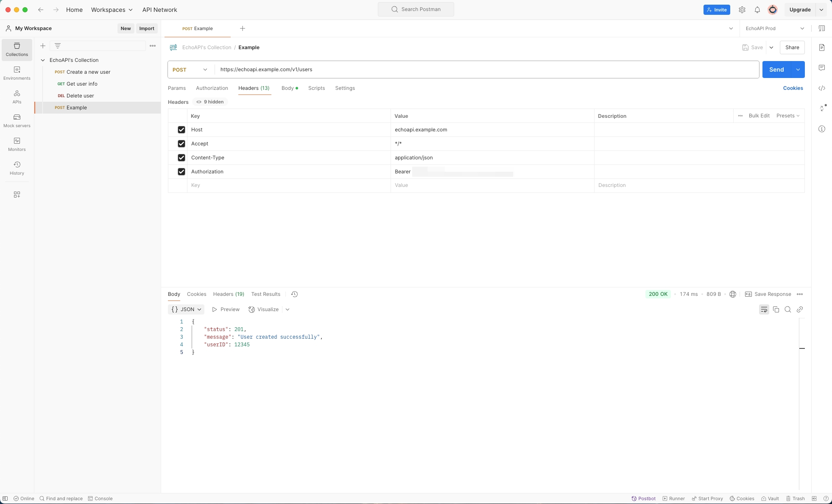Open the POST method dropdown
The image size is (832, 504).
point(190,70)
